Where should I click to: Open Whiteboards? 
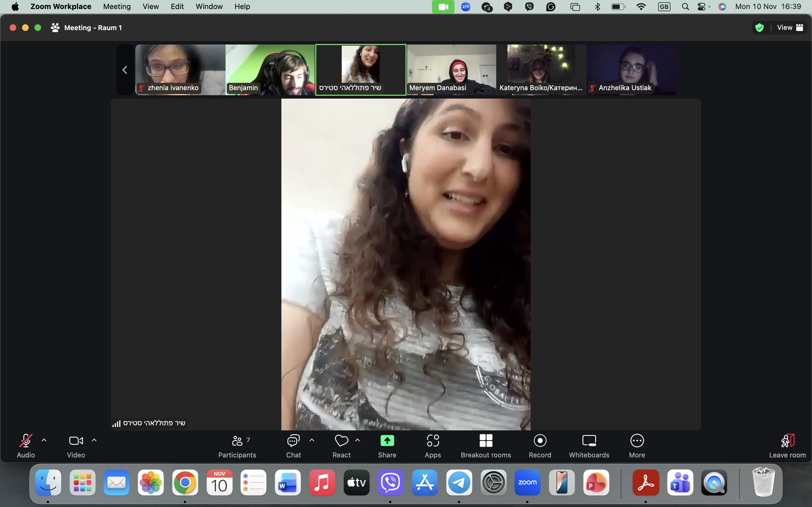point(589,446)
